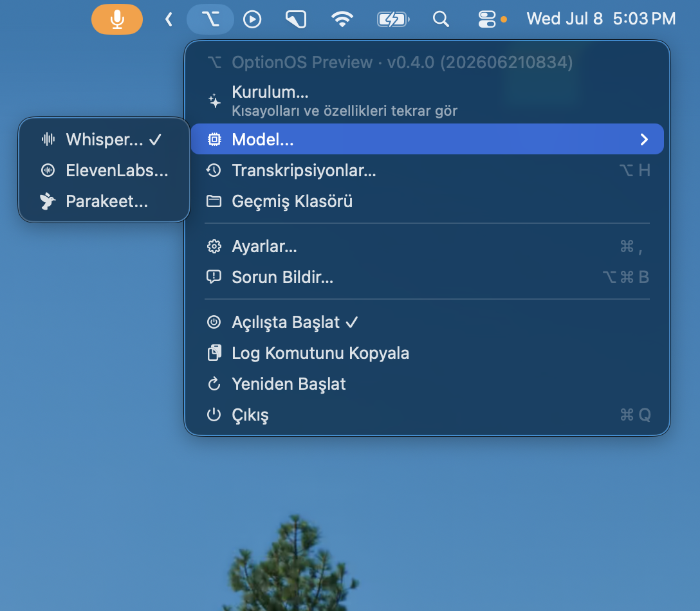700x611 pixels.
Task: Click Sorun Bildir to report issue
Action: (427, 277)
